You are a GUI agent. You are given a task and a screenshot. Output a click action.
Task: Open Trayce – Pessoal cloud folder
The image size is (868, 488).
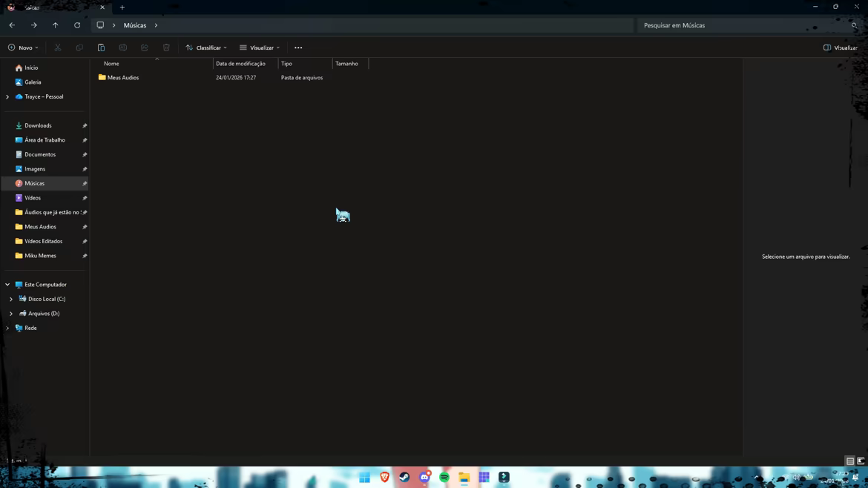pyautogui.click(x=44, y=96)
